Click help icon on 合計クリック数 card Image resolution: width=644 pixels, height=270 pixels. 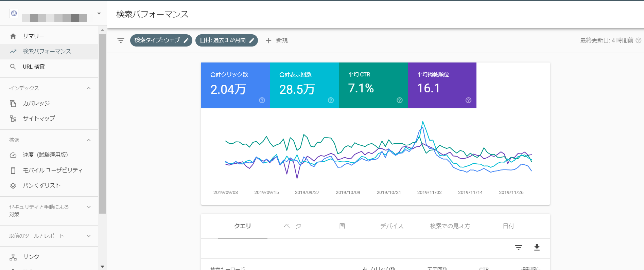pos(262,100)
